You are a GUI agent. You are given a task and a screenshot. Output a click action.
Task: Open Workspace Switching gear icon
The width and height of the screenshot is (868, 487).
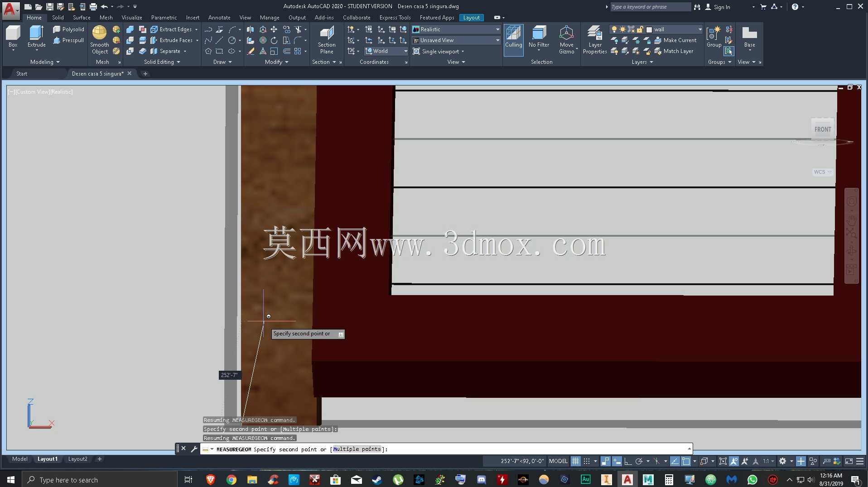782,461
